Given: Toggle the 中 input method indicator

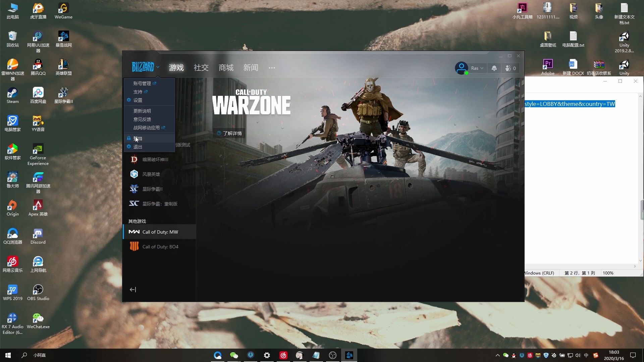Looking at the screenshot, I should 586,355.
